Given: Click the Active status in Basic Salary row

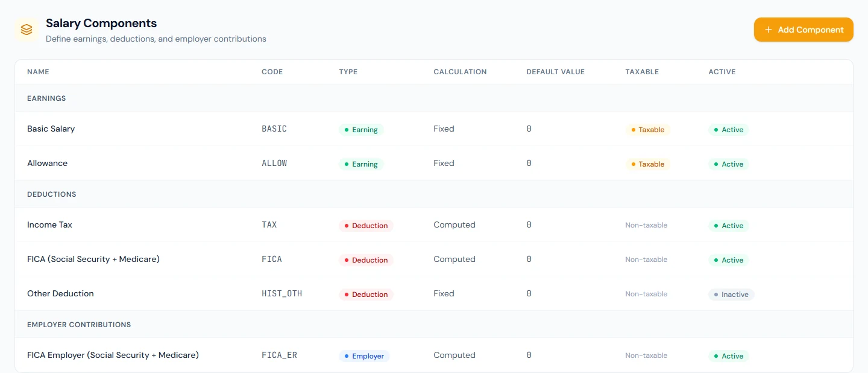Looking at the screenshot, I should tap(728, 130).
